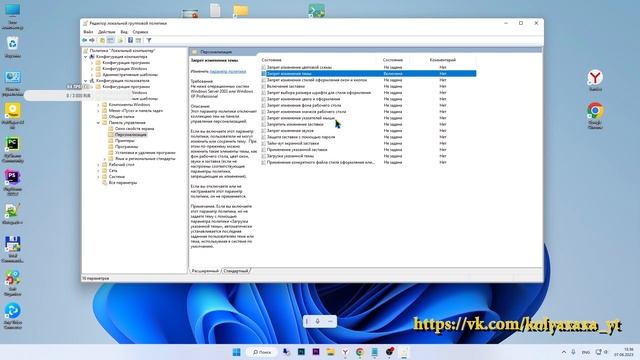This screenshot has height=360, width=640.
Task: Click the taskbar Поиск search box
Action: coord(262,352)
